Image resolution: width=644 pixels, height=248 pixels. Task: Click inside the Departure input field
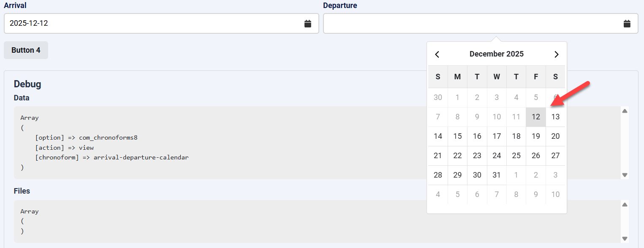click(465, 24)
